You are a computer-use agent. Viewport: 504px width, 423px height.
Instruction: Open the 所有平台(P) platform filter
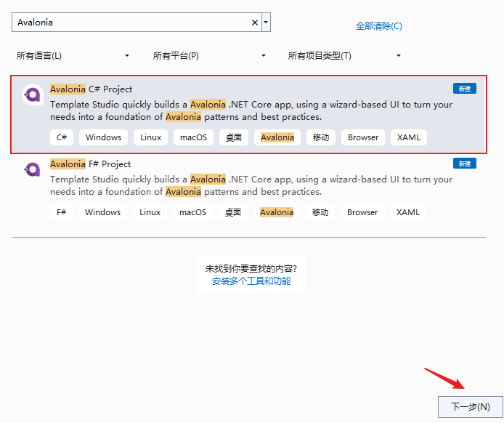209,56
